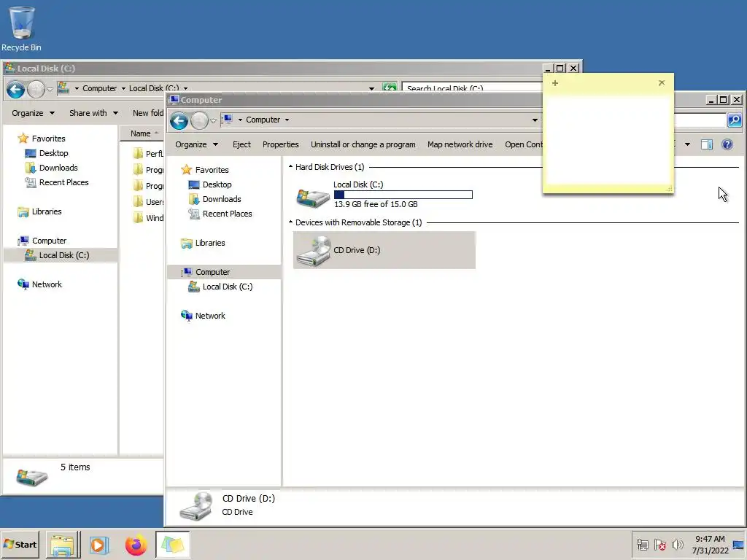
Task: Click Forward arrow in Local Disk window
Action: tap(36, 89)
